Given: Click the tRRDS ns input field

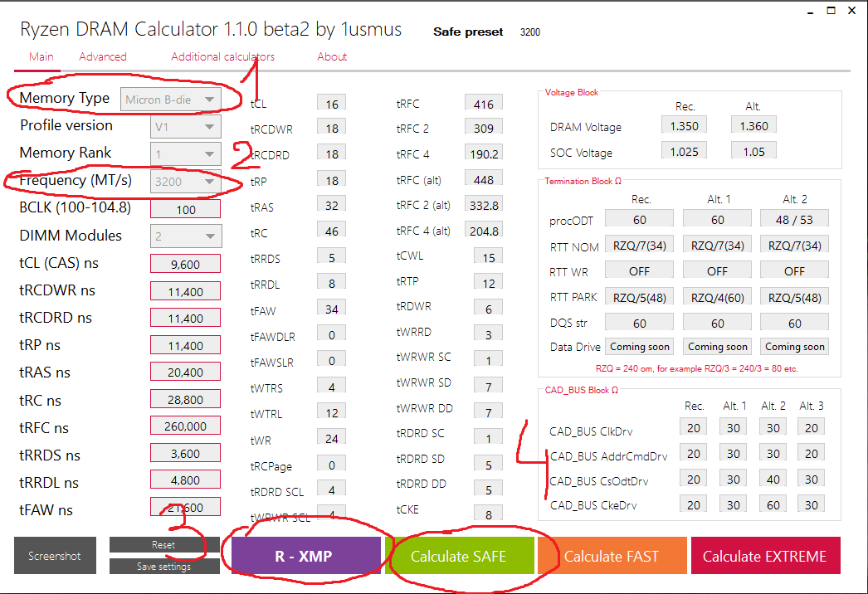Looking at the screenshot, I should point(185,453).
